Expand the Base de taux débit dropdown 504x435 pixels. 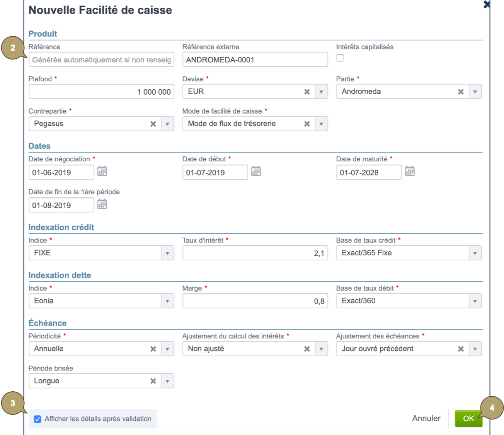[x=475, y=301]
